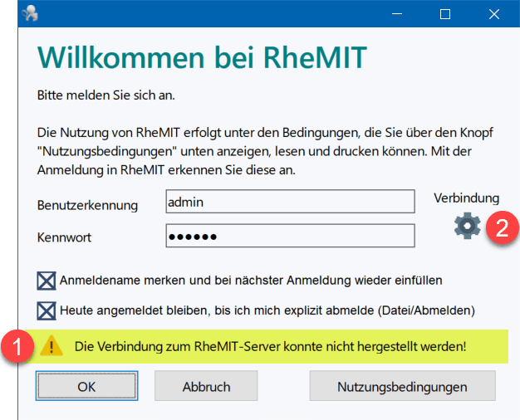The width and height of the screenshot is (520, 420).
Task: Click into the Kennwort password field
Action: (x=289, y=237)
